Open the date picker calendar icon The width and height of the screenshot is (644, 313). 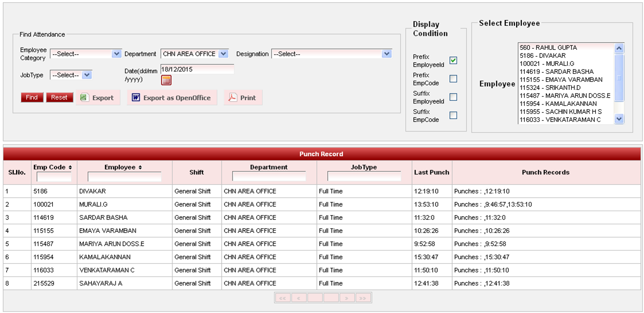coord(166,80)
